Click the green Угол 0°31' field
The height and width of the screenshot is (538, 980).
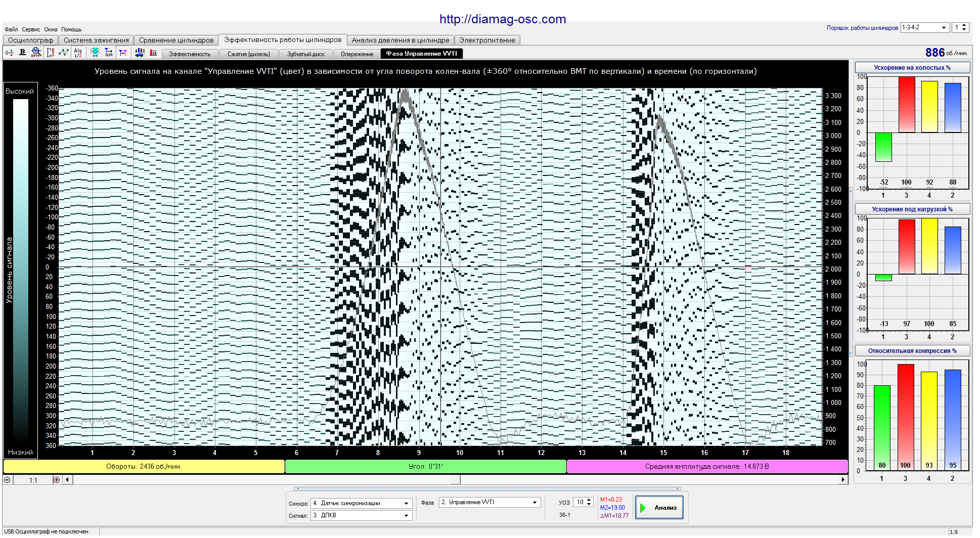point(425,466)
